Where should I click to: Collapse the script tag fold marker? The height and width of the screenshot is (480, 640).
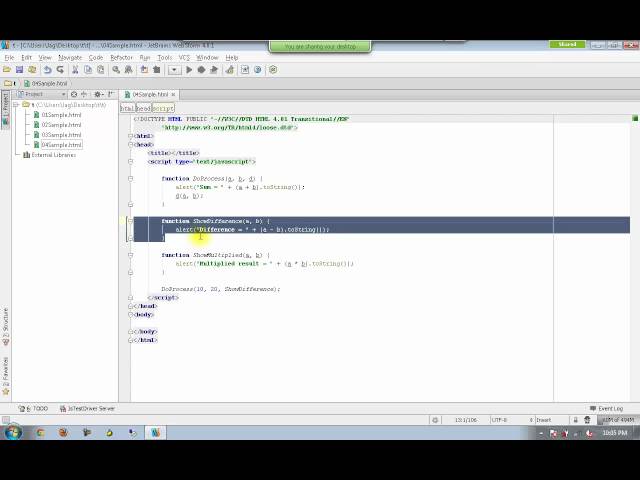coord(131,162)
